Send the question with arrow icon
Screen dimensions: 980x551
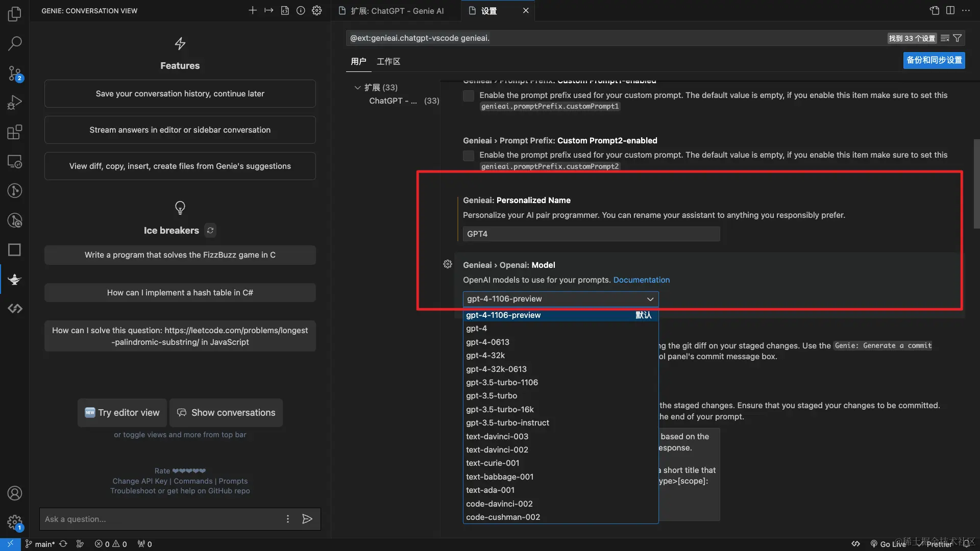pyautogui.click(x=307, y=519)
